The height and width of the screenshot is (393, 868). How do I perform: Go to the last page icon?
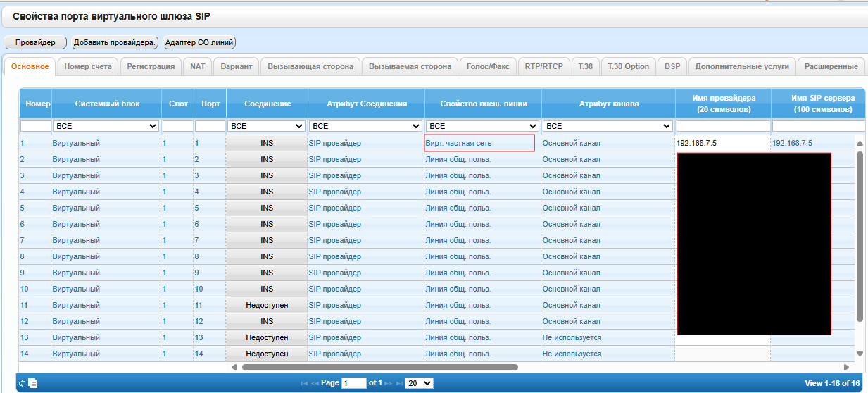point(399,383)
